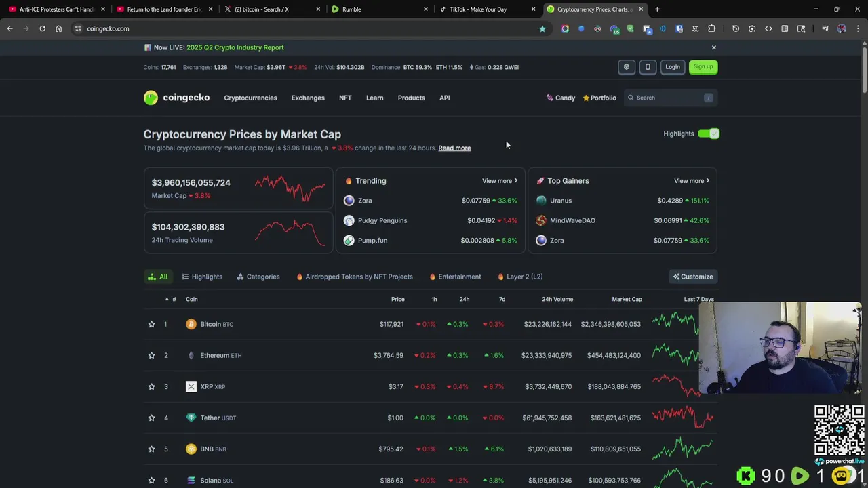Favorite Tether with its star icon
This screenshot has height=488, width=868.
(151, 418)
